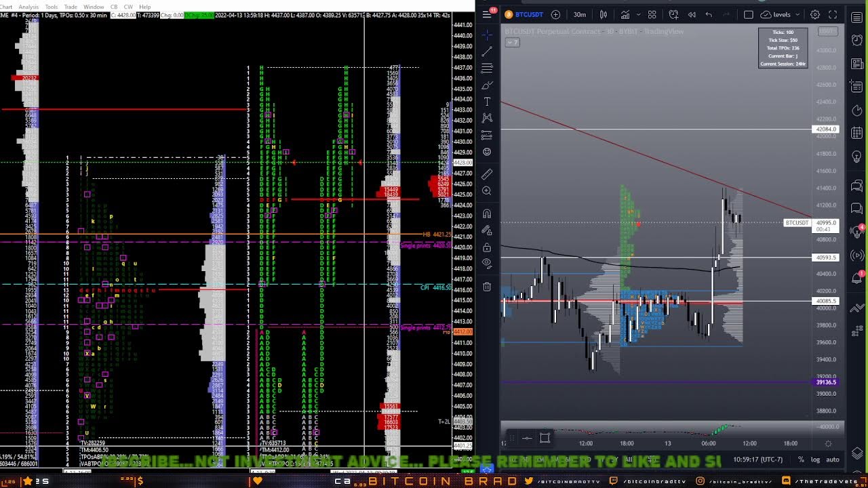Open the TradingView hamburger menu
Viewport: 868px width, 488px height.
tap(487, 14)
